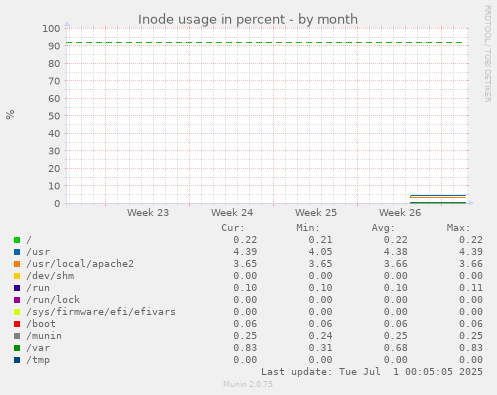This screenshot has width=497, height=395.
Task: Click the navy swatch for /tmp
Action: (x=17, y=360)
